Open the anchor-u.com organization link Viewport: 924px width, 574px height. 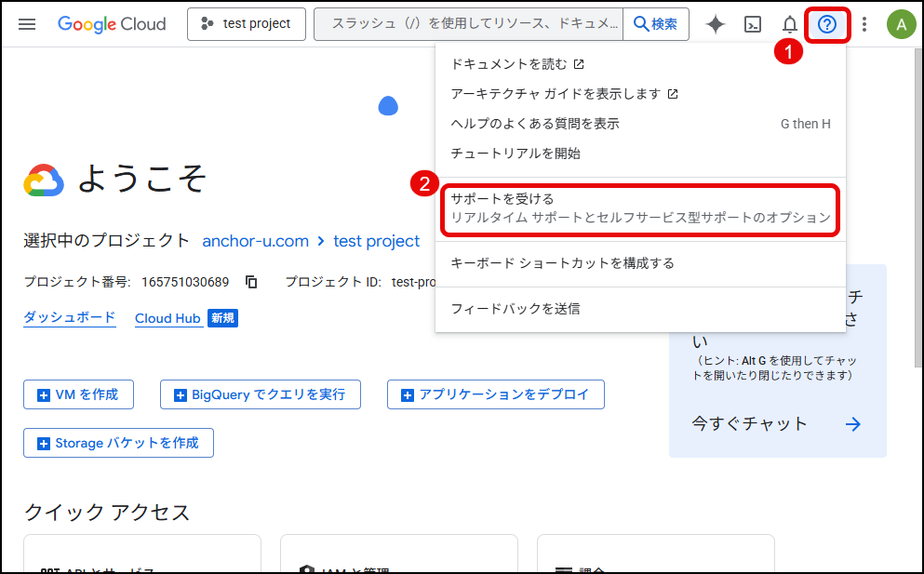(255, 241)
